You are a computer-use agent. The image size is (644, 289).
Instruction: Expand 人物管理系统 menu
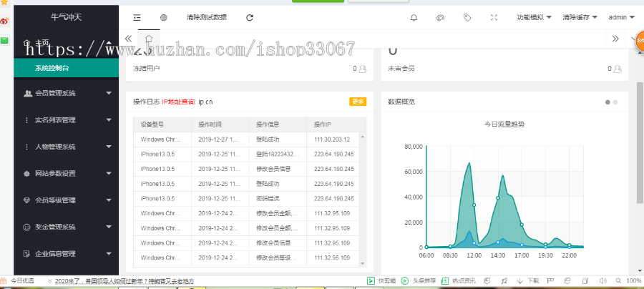66,147
